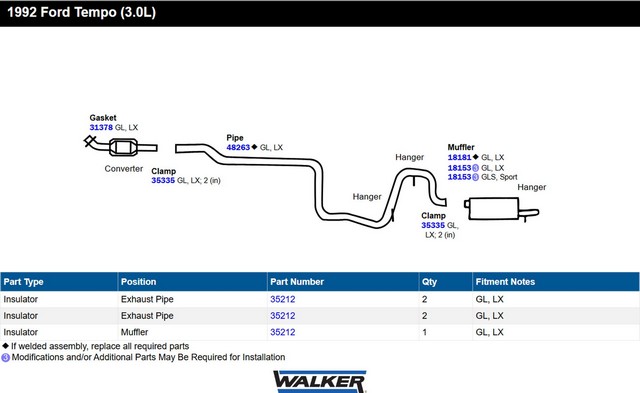This screenshot has height=393, width=640.
Task: Click the Walker logo
Action: tap(320, 382)
